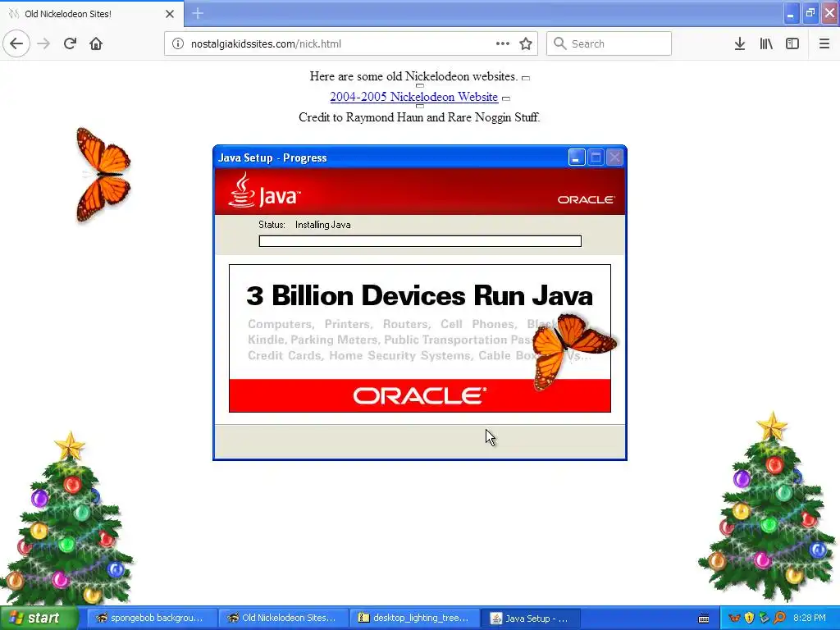Open the Windows Start menu

[x=38, y=618]
